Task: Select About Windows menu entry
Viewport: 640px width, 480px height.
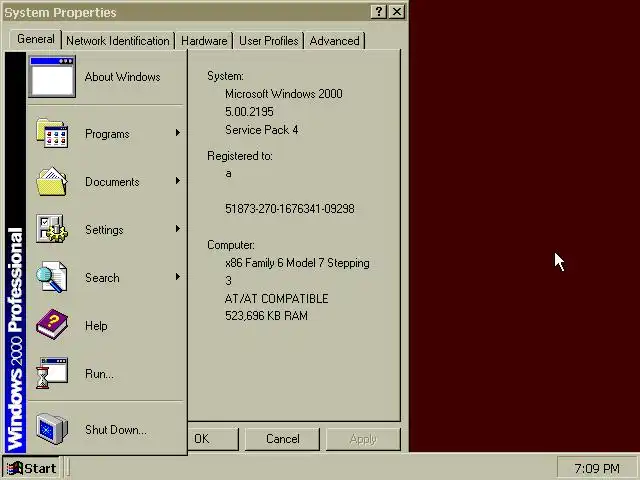Action: click(x=107, y=77)
